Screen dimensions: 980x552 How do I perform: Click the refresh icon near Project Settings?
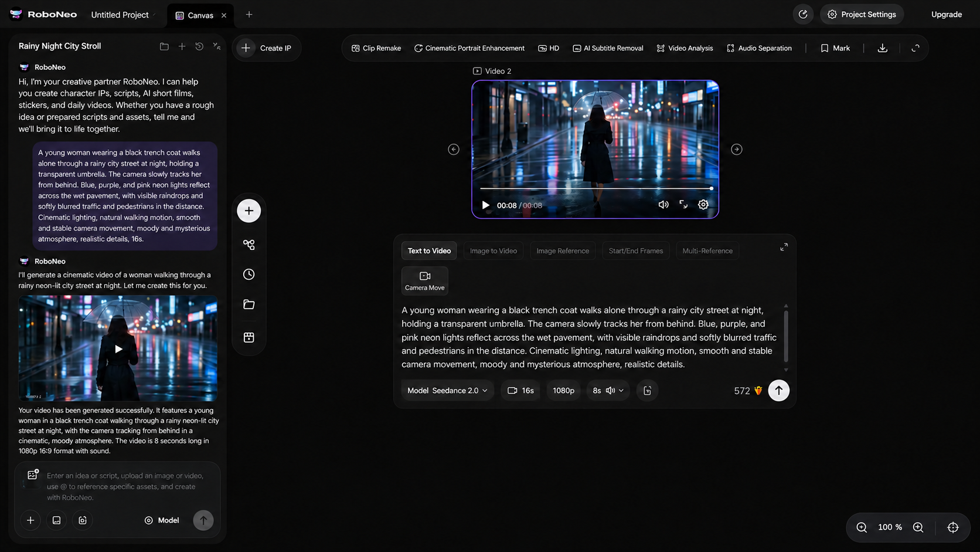tap(803, 14)
